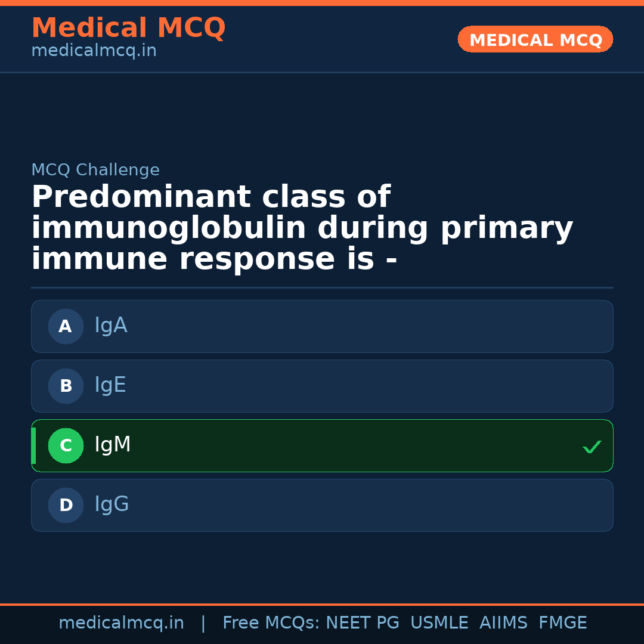Click the green accent bar on option C
The height and width of the screenshot is (644, 644).
click(x=33, y=445)
